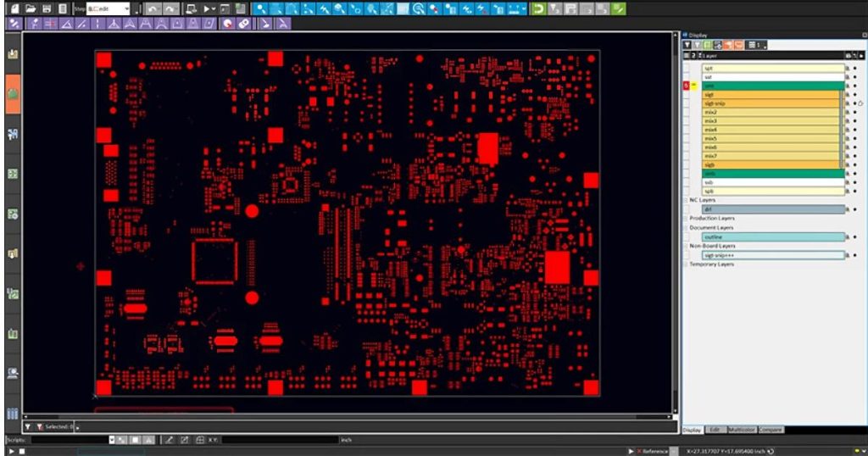Click the Reference label in status bar
The width and height of the screenshot is (868, 456).
point(655,452)
